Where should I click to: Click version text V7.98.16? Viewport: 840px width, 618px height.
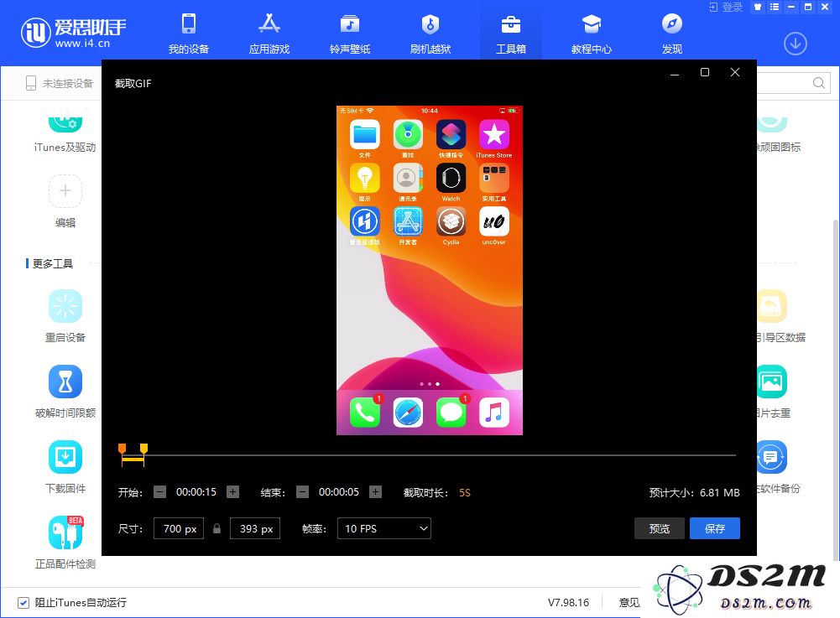[x=568, y=602]
